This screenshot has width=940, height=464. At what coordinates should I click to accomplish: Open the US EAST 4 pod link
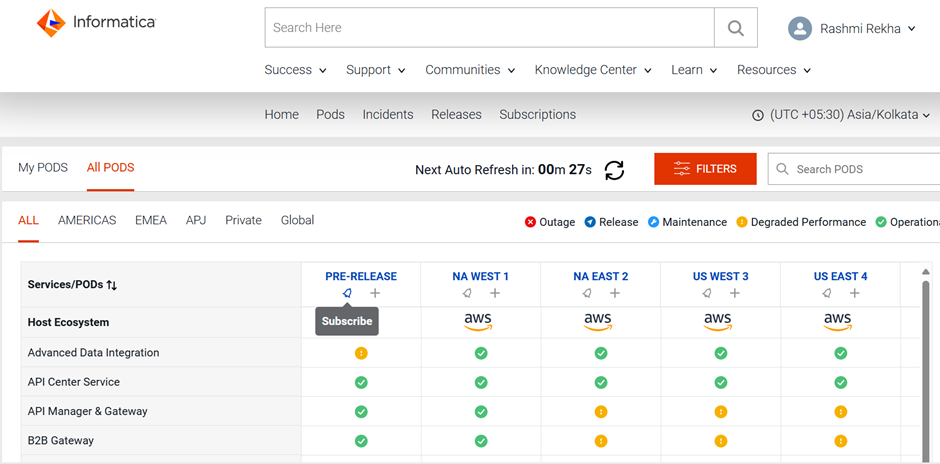[x=840, y=276]
